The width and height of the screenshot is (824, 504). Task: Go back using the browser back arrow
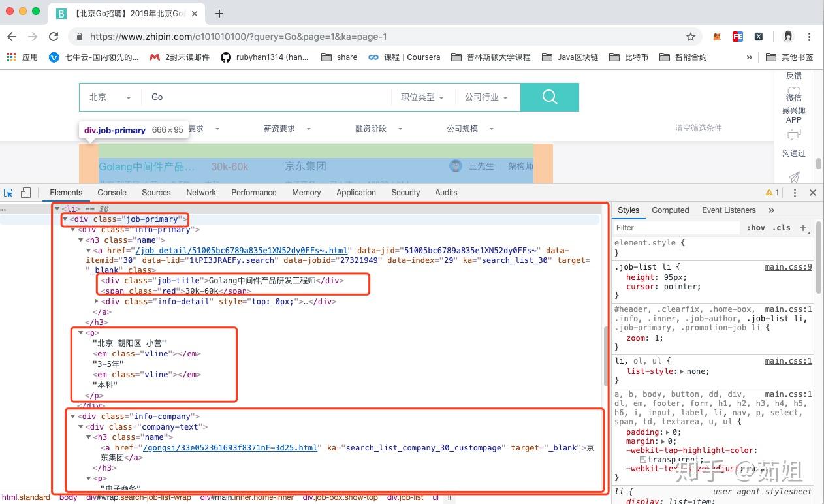(11, 36)
